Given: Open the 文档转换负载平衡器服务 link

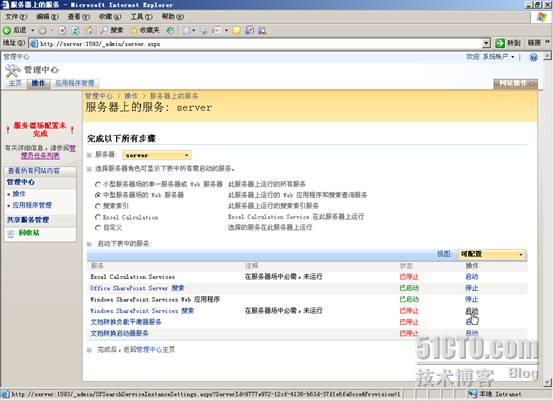Looking at the screenshot, I should tap(126, 322).
